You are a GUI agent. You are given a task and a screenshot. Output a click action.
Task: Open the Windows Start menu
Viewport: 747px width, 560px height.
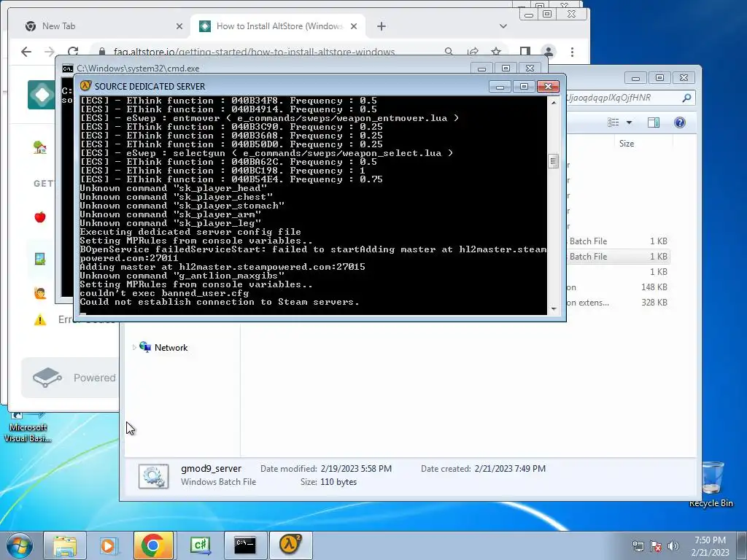[20, 545]
